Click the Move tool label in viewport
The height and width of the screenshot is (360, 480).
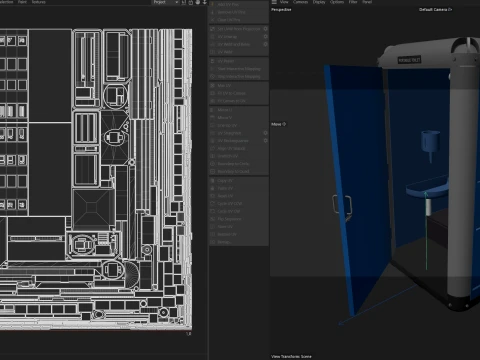pos(278,124)
